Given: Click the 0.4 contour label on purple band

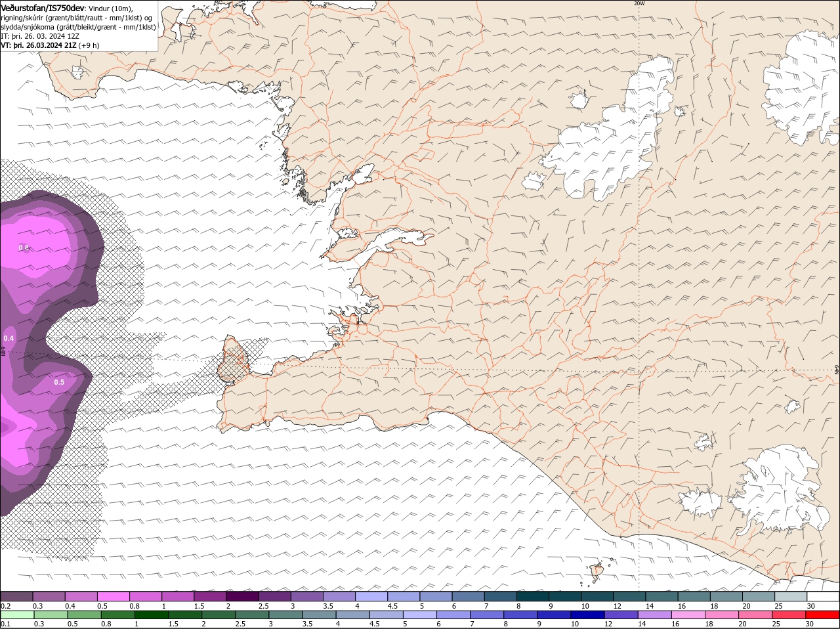Looking at the screenshot, I should pyautogui.click(x=9, y=338).
